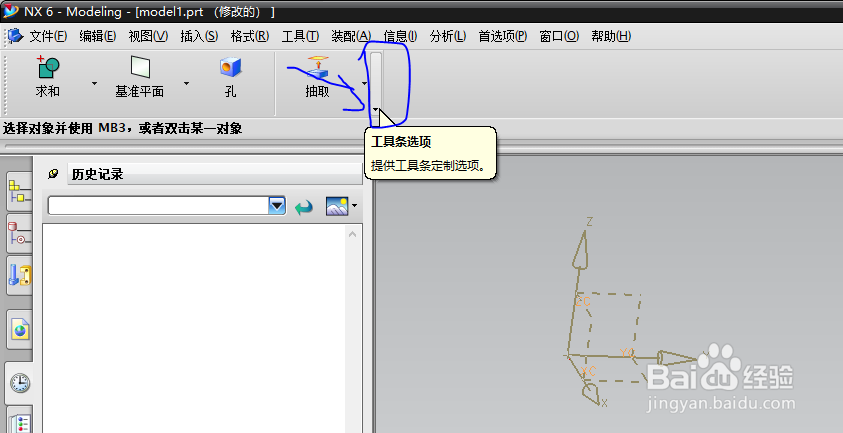Select the 抽取 (Extract) tool icon
Viewport: 843px width, 433px height.
pyautogui.click(x=317, y=68)
